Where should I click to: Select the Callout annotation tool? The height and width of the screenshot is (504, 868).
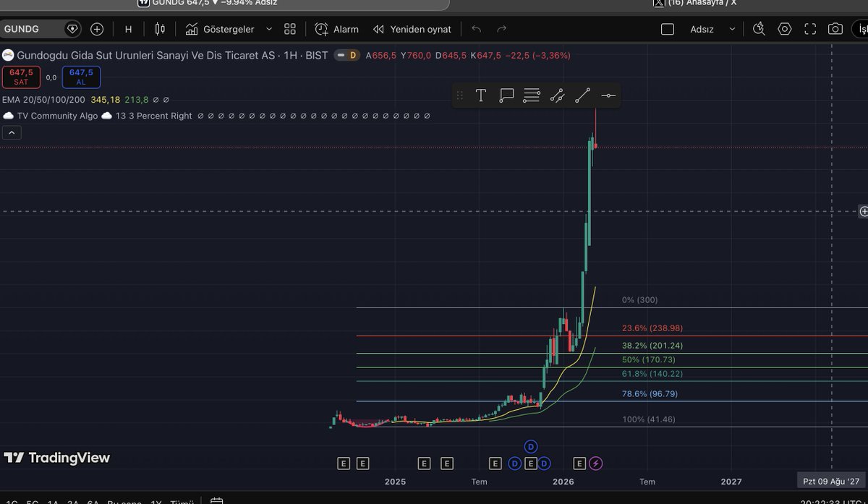(506, 95)
